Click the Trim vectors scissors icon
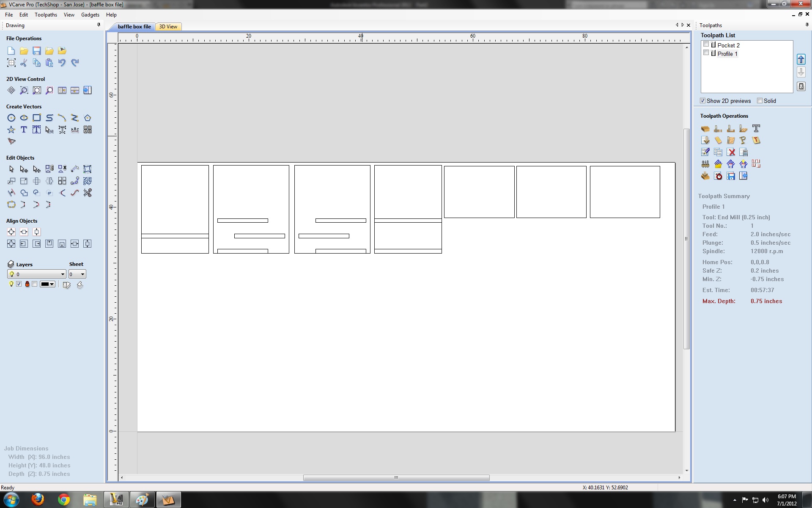Screen dimensions: 812x508 tap(88, 193)
